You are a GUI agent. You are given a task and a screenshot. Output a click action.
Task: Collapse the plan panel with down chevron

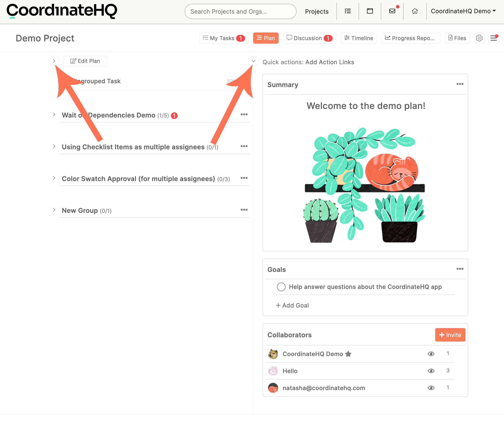(x=253, y=61)
